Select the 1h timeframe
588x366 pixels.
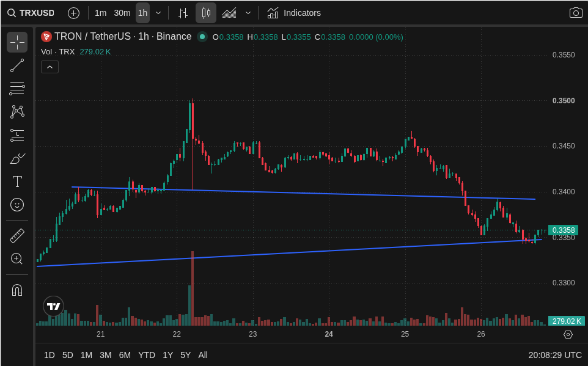143,13
